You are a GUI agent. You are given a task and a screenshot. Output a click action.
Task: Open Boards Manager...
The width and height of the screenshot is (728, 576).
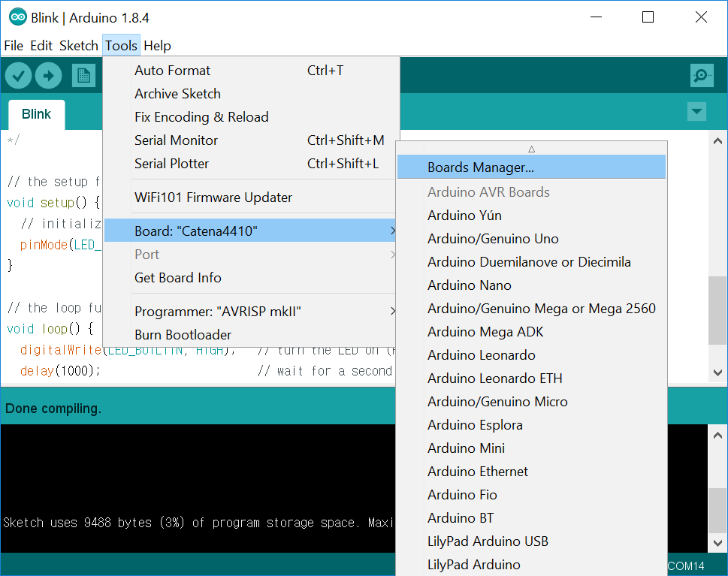point(531,167)
